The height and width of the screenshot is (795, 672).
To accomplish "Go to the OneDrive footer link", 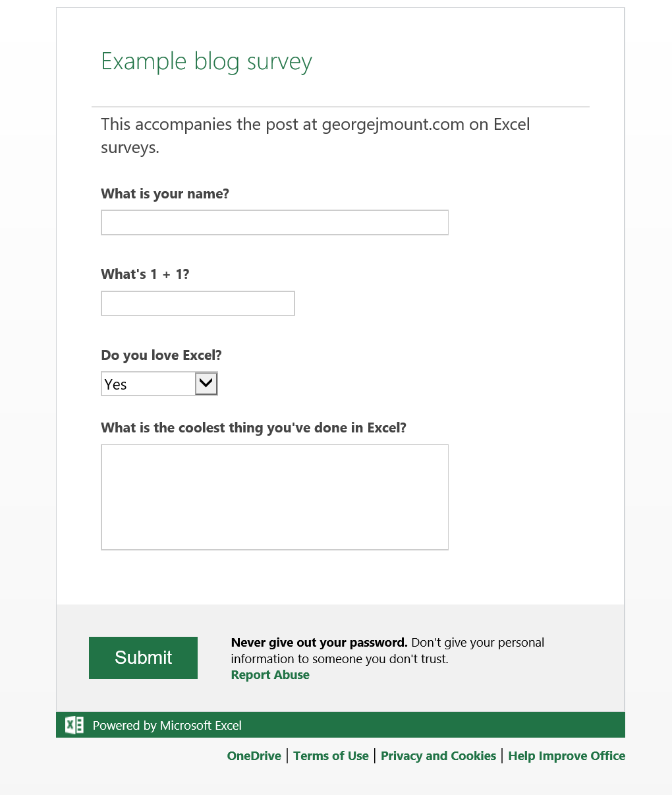I will pyautogui.click(x=254, y=756).
